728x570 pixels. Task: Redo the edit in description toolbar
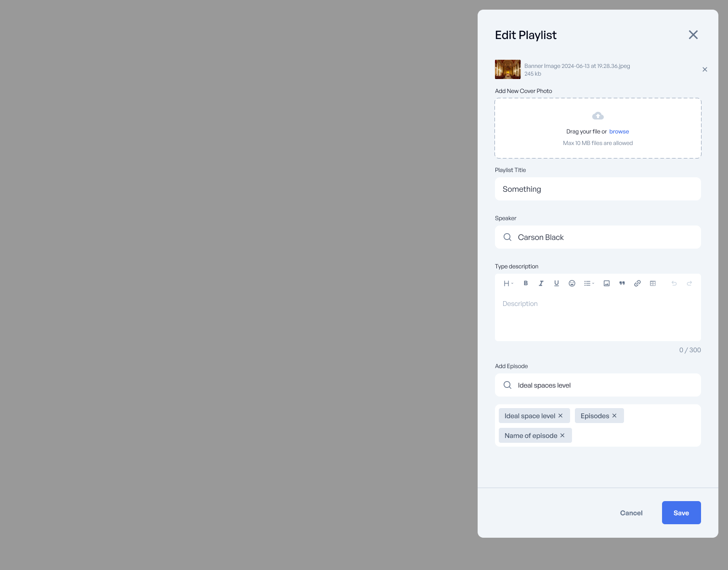(689, 283)
